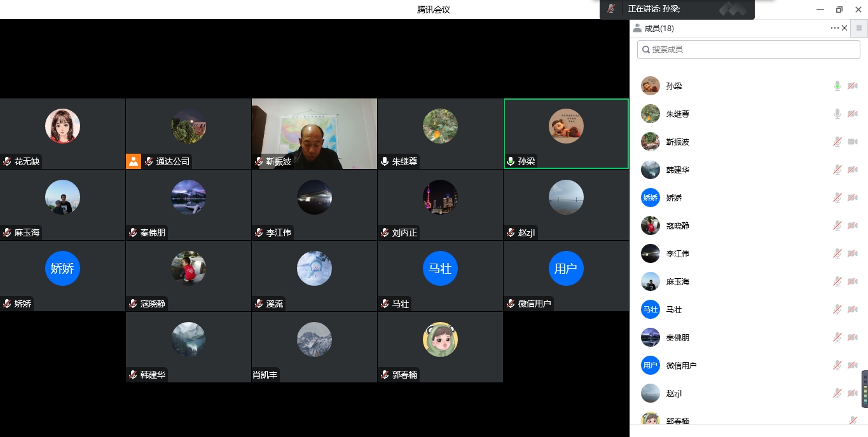Click the name 靳振波 in the member list

tap(678, 142)
